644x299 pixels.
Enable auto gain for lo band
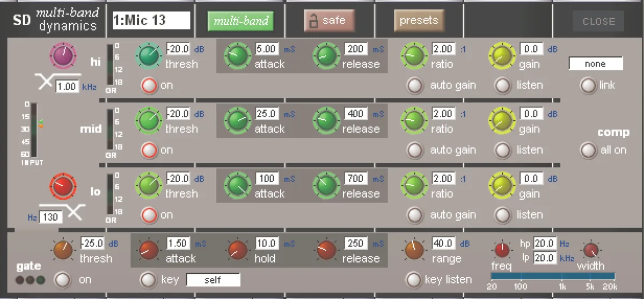tap(415, 215)
